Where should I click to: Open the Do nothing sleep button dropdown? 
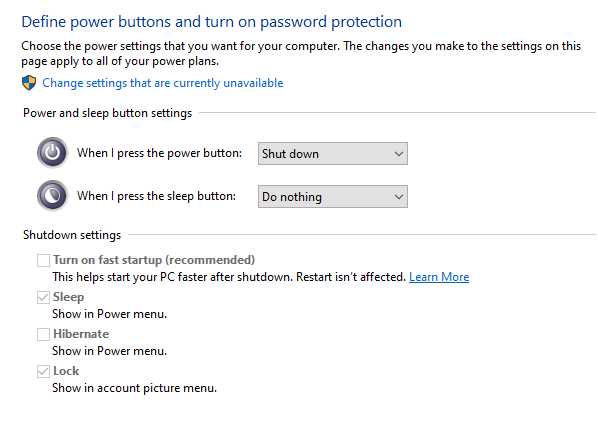click(333, 197)
